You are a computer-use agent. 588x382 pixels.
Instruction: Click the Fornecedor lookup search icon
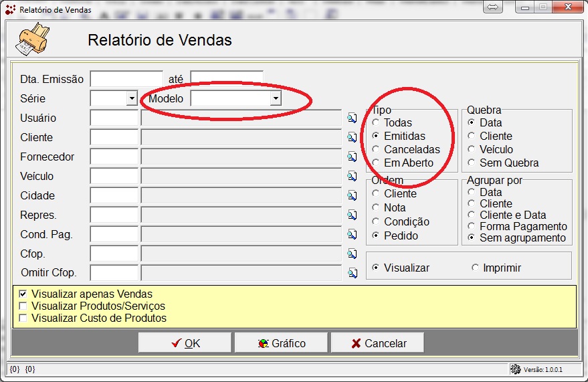coord(352,157)
